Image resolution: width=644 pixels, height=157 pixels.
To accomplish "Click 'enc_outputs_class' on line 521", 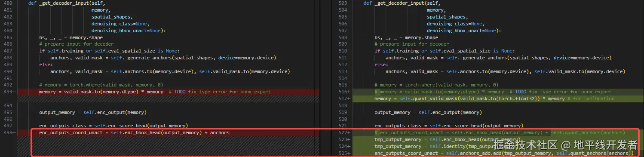I will 398,126.
